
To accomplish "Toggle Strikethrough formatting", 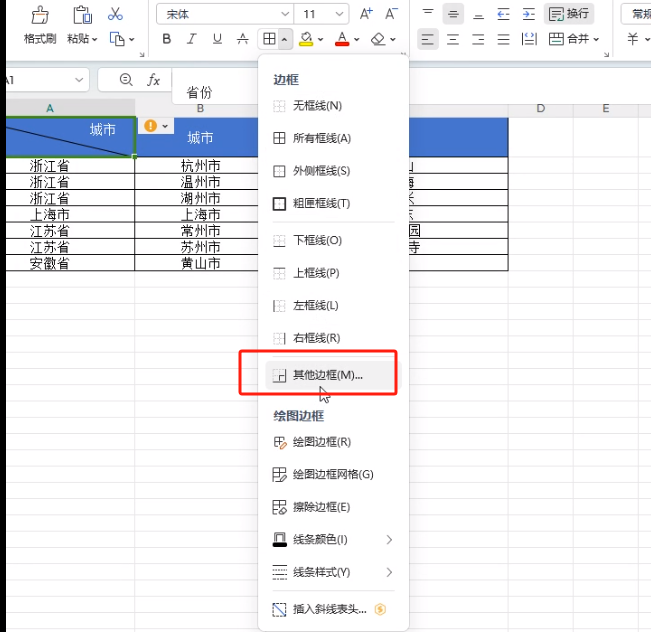I will pos(242,39).
